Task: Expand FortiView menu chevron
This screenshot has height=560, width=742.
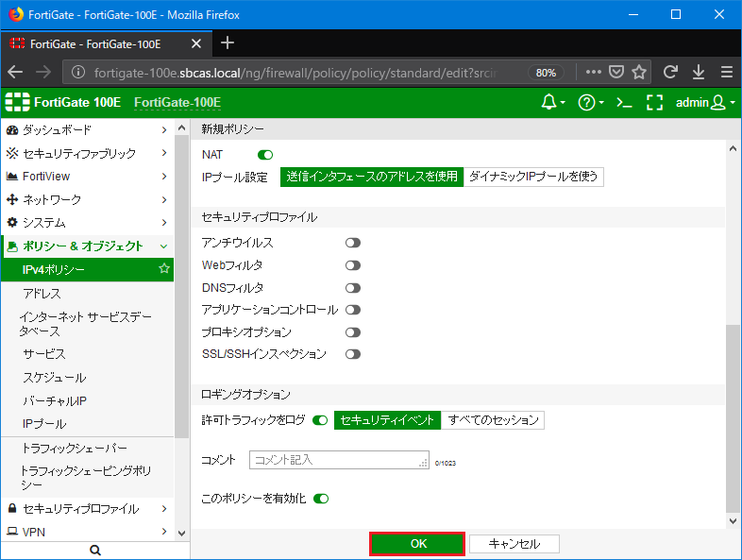Action: (164, 176)
